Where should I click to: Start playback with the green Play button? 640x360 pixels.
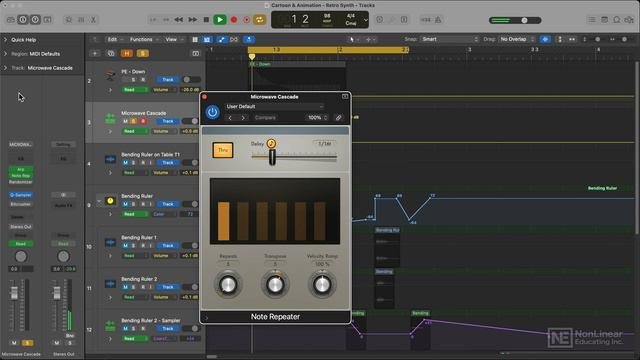pos(220,20)
